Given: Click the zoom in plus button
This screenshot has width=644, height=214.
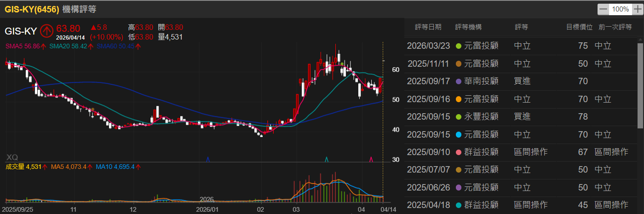Looking at the screenshot, I should (637, 9).
